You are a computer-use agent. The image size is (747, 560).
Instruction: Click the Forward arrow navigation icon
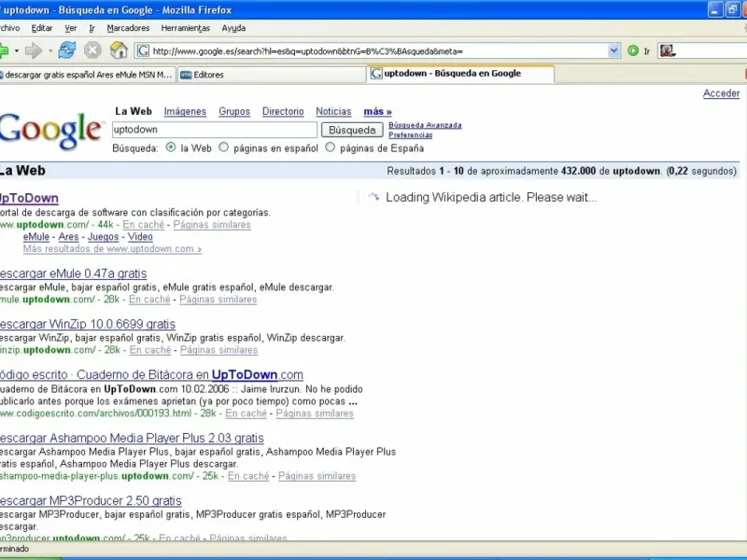tap(34, 50)
